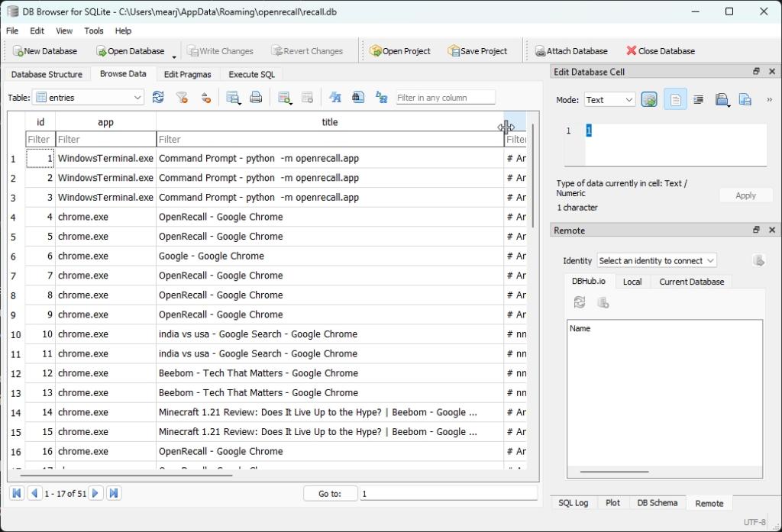Viewport: 782px width, 532px height.
Task: Open the SQL Log tab
Action: [x=573, y=502]
